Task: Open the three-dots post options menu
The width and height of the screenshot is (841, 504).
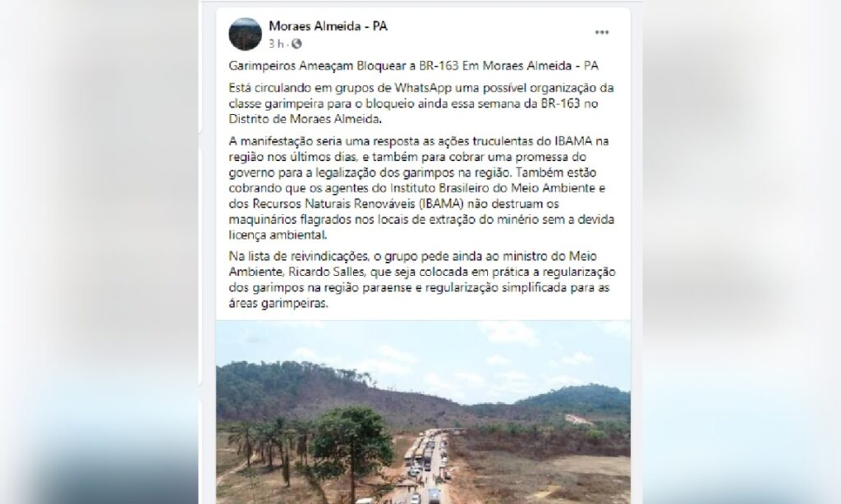Action: [x=602, y=33]
